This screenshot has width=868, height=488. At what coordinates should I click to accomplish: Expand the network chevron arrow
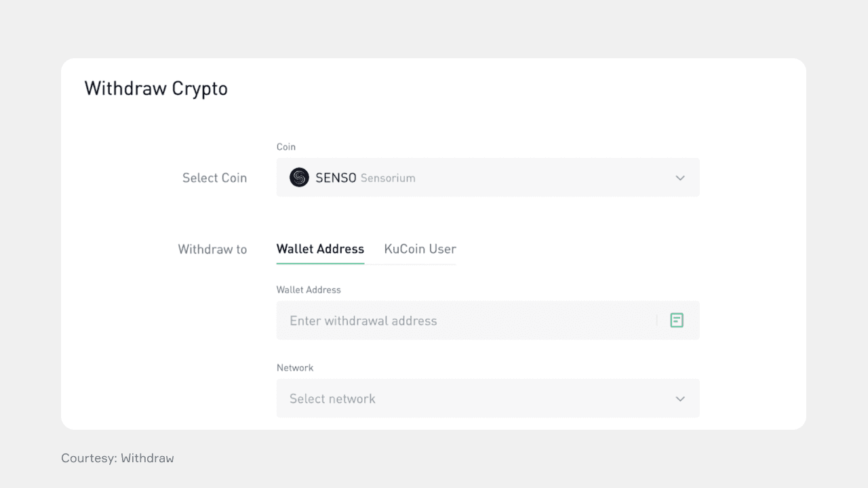click(680, 399)
